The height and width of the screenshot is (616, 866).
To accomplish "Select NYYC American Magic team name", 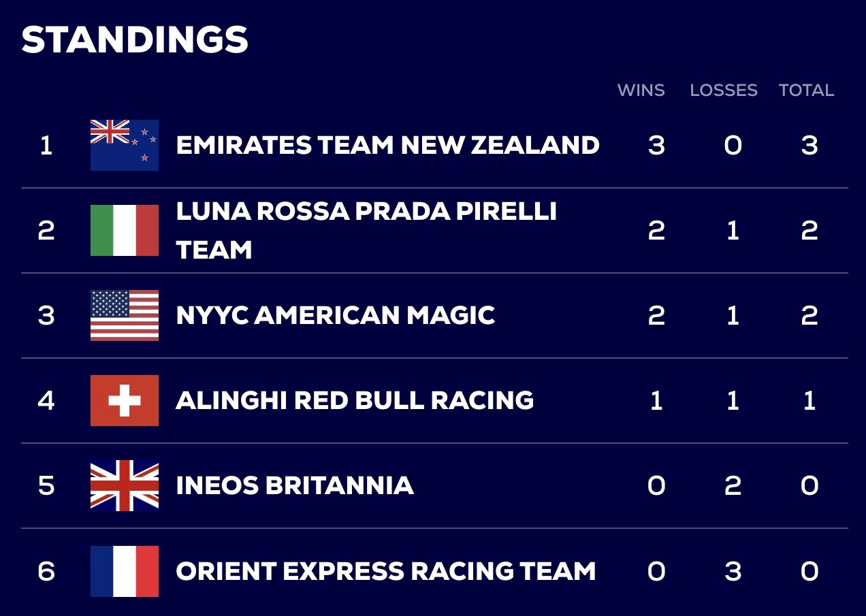I will (x=335, y=315).
